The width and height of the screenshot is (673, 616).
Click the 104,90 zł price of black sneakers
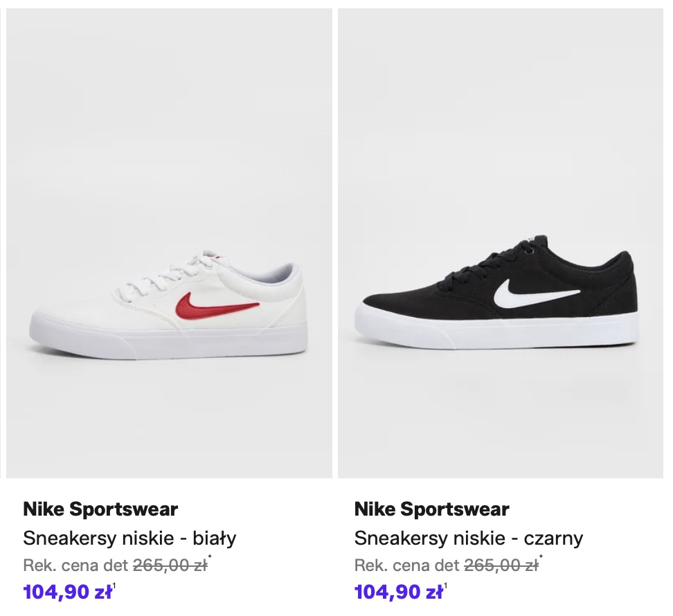398,592
